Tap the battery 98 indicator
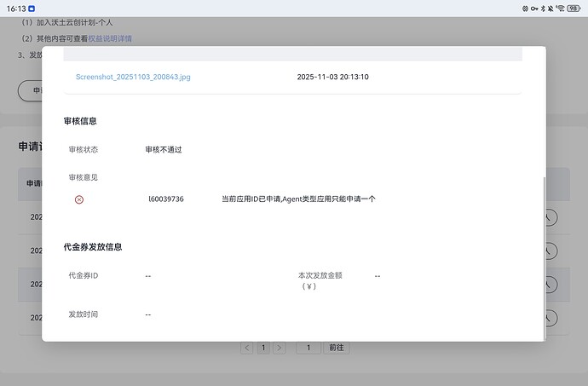Screen dimensions: 588x386 574,9
